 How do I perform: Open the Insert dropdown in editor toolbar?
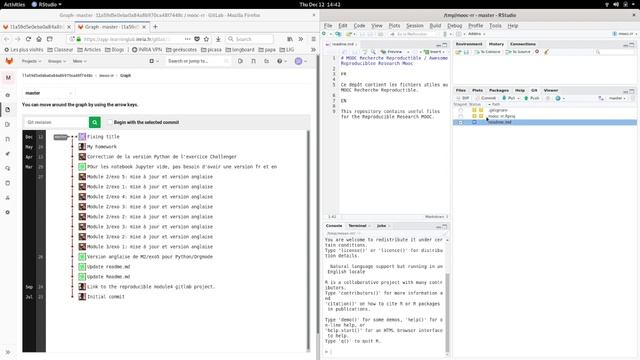coord(434,52)
